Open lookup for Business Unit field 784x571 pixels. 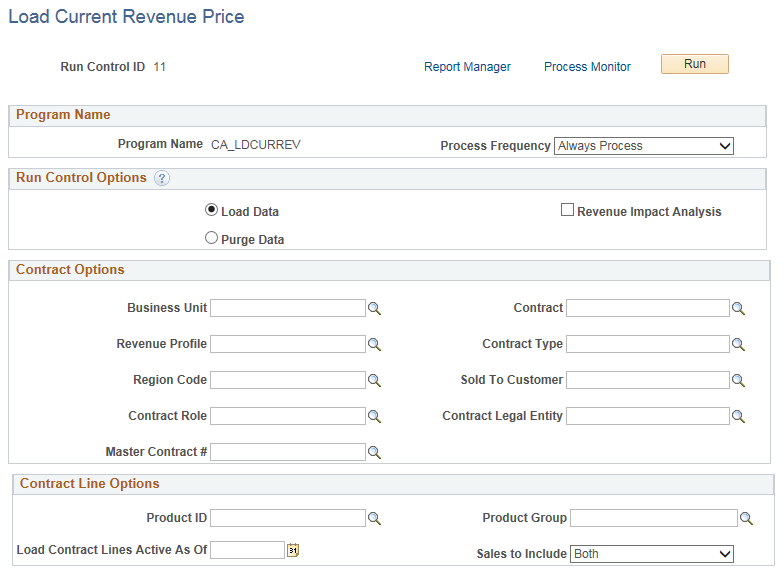(374, 308)
